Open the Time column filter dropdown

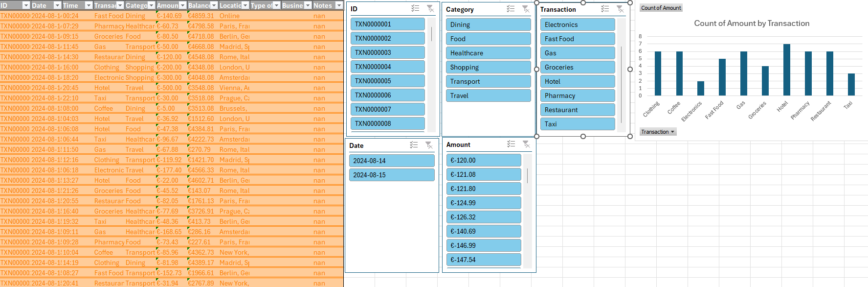pos(89,5)
